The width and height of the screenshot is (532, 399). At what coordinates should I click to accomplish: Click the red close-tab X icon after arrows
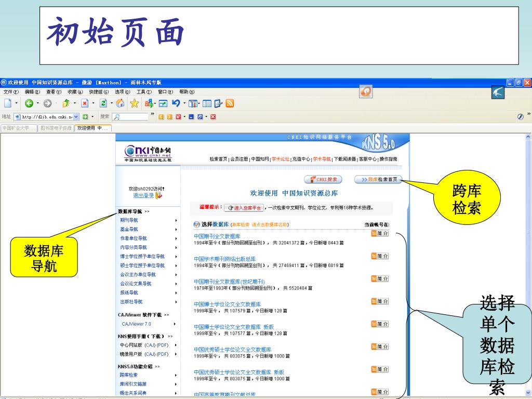point(178,117)
